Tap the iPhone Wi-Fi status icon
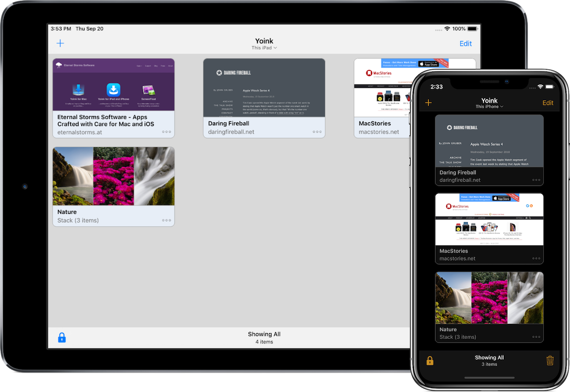Viewport: 570px width, 392px height. (541, 87)
